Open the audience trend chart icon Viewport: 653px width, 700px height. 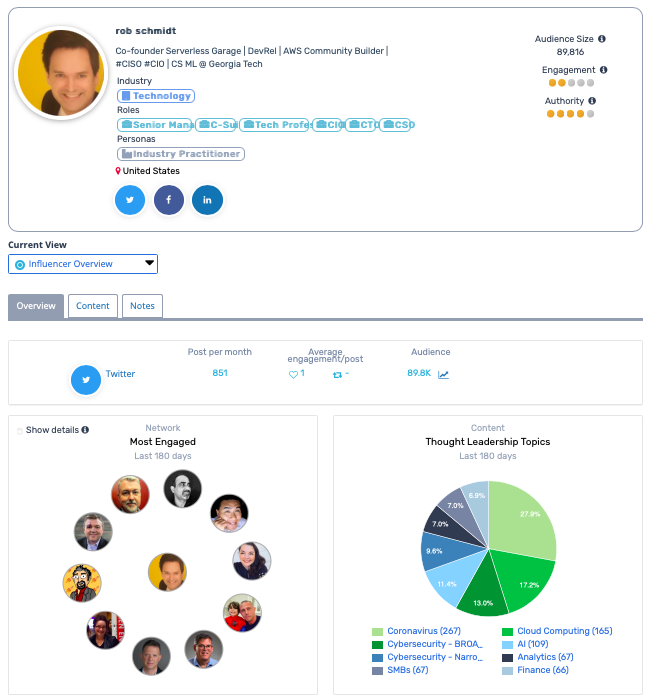443,375
